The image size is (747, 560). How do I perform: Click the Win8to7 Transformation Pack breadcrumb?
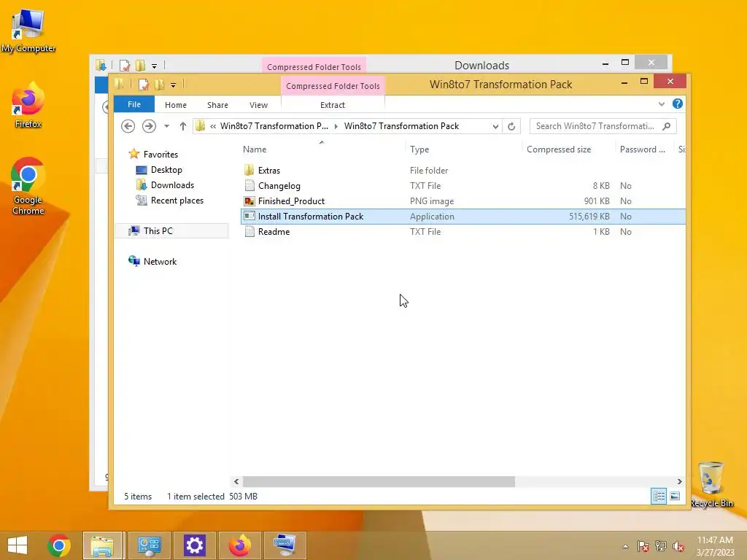pyautogui.click(x=402, y=126)
